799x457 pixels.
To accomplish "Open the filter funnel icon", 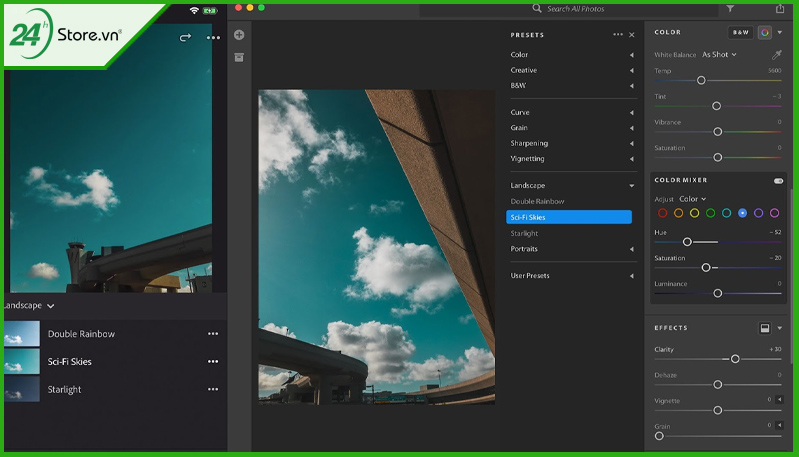I will (x=730, y=9).
